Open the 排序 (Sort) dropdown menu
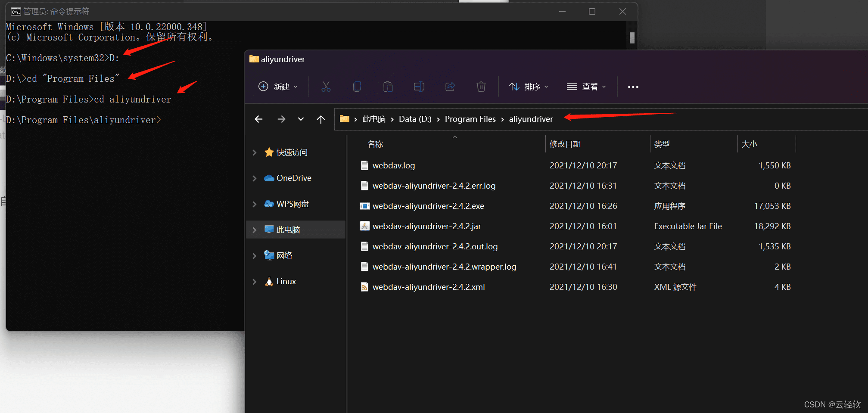 coord(529,87)
